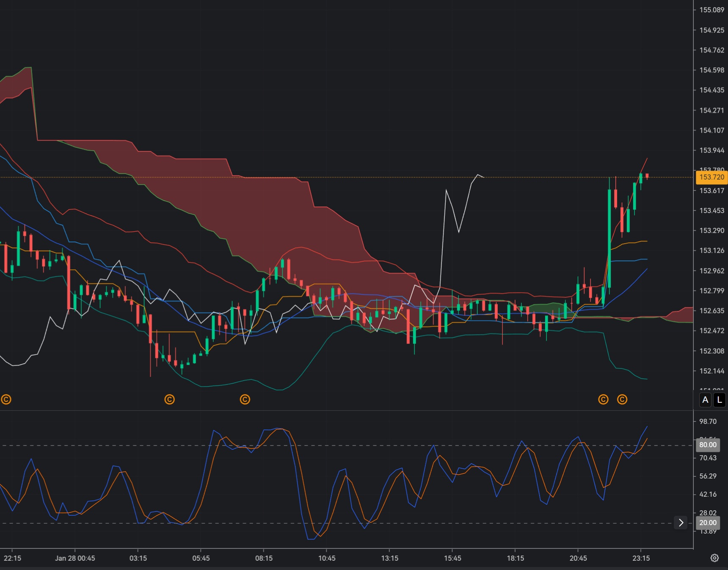Click the copyright icon below the 03:15 candles

(x=169, y=399)
